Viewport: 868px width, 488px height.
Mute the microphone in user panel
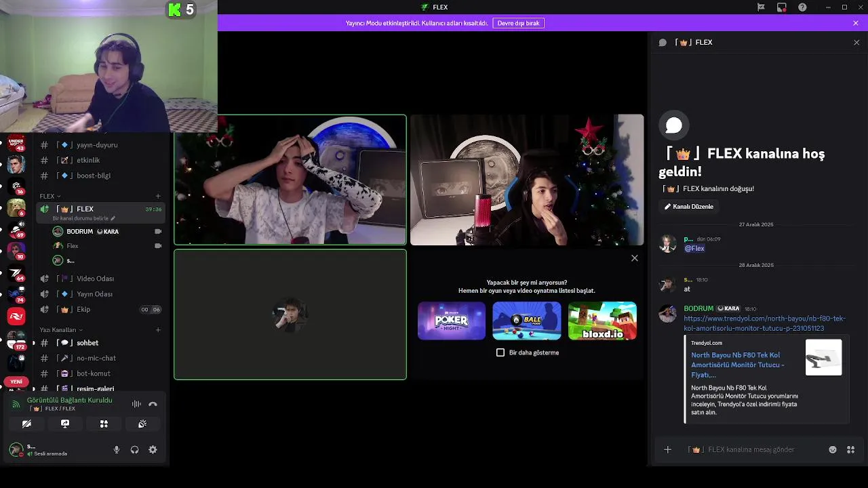pos(117,449)
